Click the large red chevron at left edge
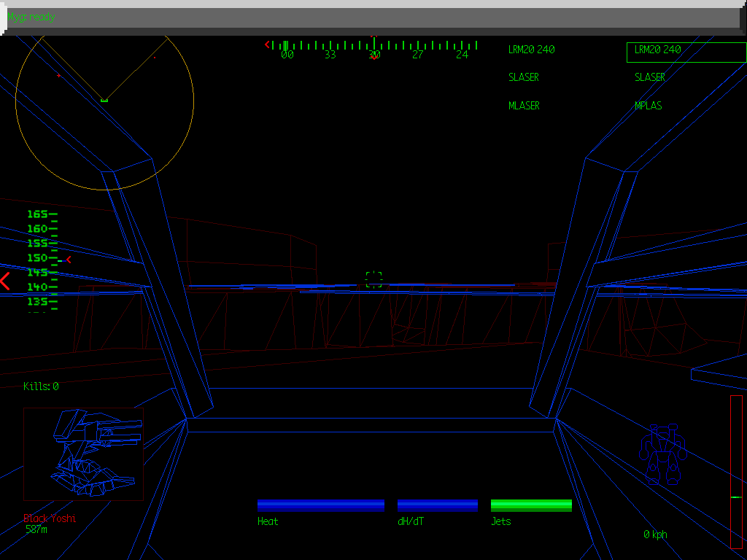 pyautogui.click(x=5, y=281)
